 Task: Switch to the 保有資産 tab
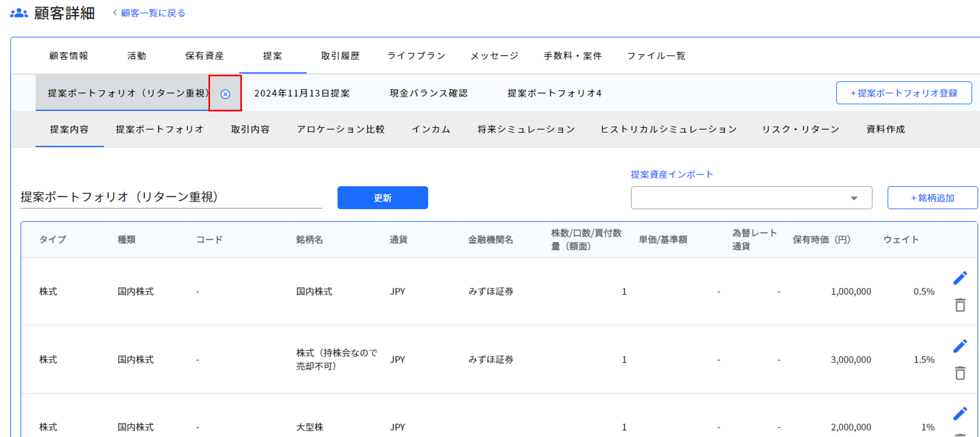coord(204,56)
